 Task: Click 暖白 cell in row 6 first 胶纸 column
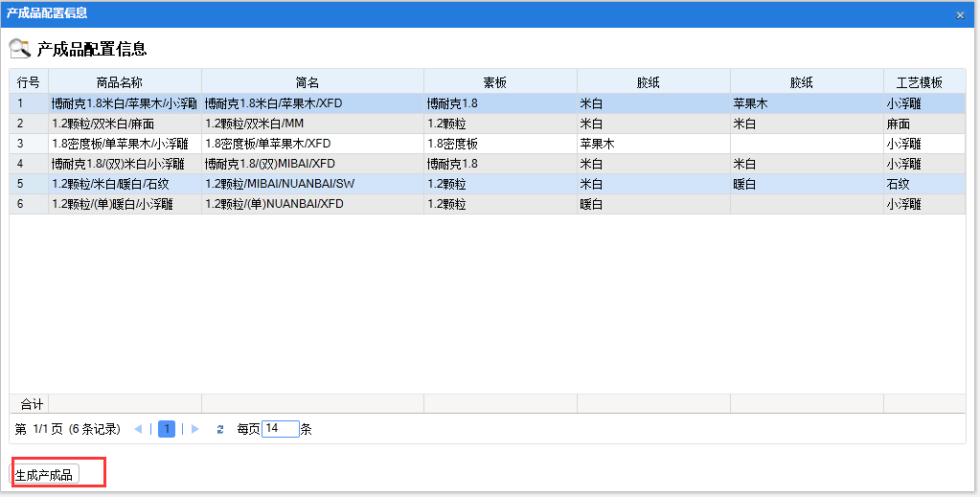pyautogui.click(x=653, y=204)
